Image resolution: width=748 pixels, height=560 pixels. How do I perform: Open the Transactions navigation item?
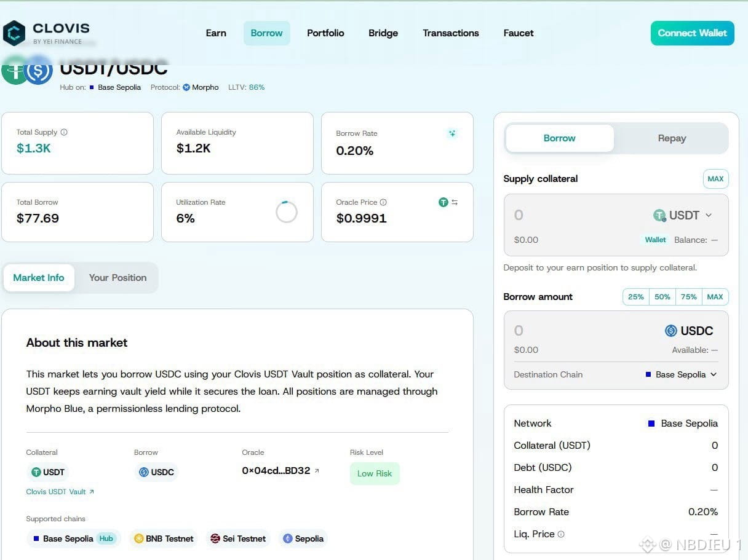coord(451,33)
